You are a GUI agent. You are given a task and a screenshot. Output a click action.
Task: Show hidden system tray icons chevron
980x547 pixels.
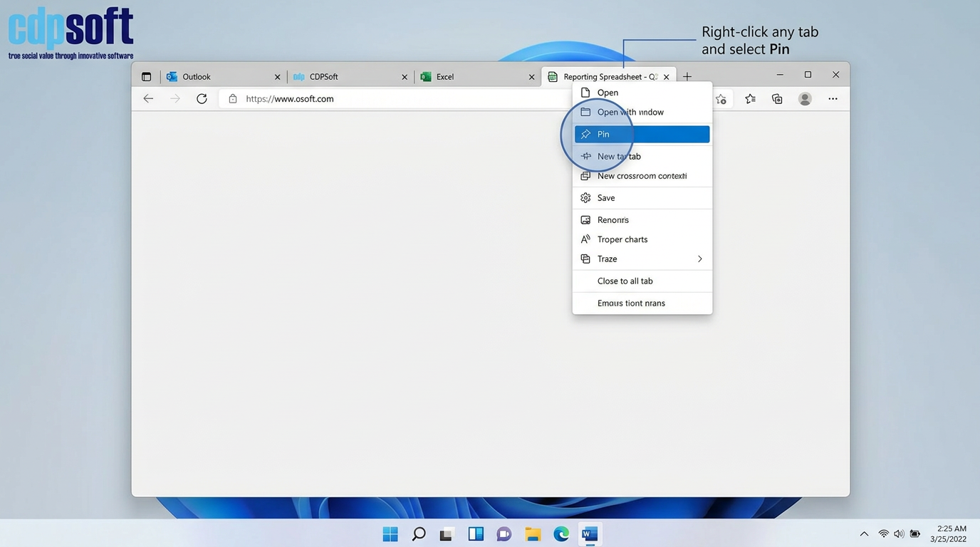pyautogui.click(x=864, y=534)
